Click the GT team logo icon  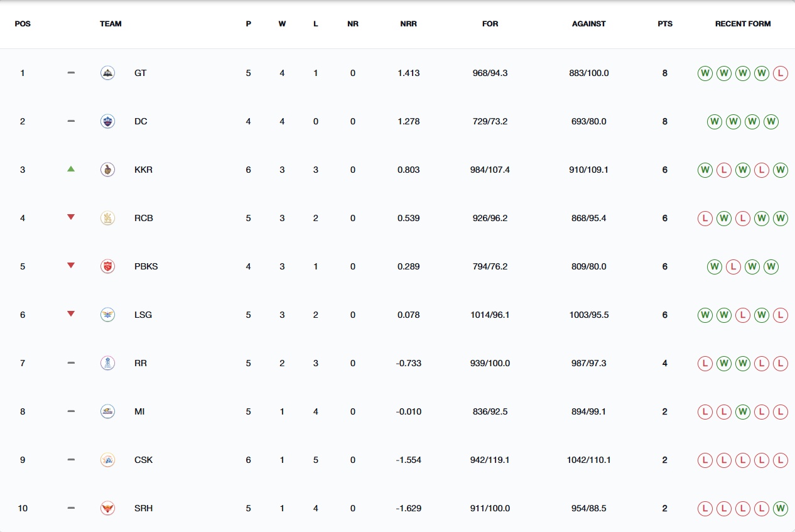pyautogui.click(x=108, y=73)
